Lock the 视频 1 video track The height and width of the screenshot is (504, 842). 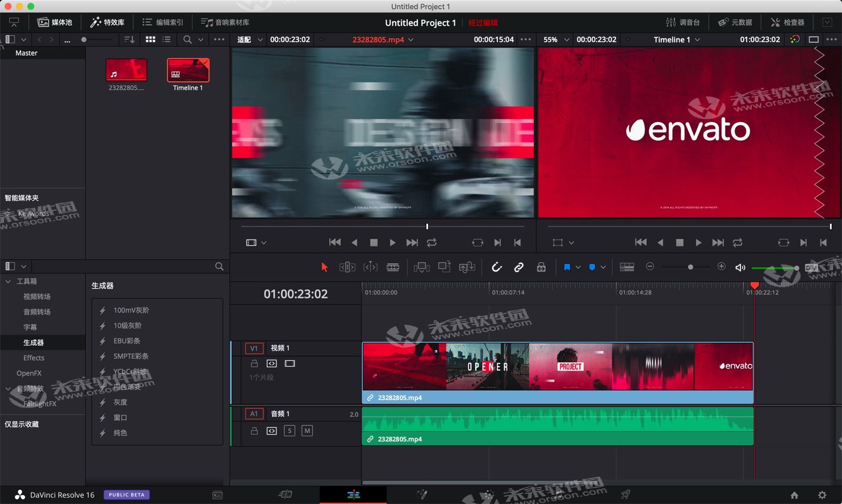click(254, 364)
